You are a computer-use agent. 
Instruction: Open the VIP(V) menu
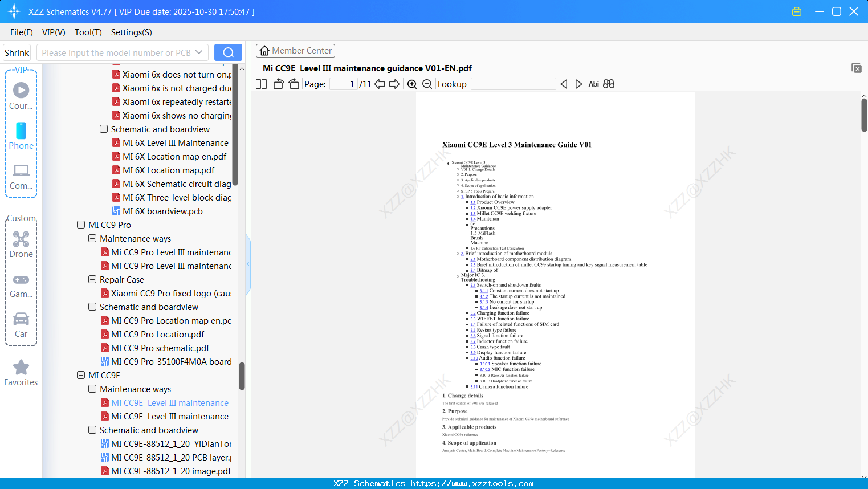tap(54, 32)
